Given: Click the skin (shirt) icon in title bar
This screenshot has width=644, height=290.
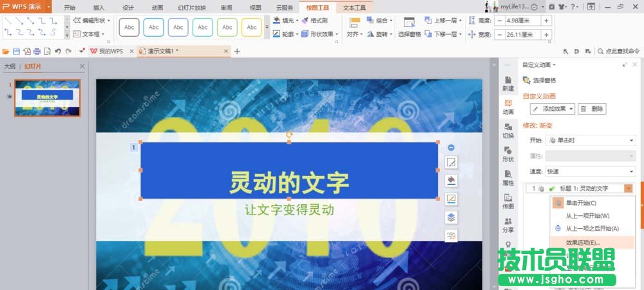Looking at the screenshot, I should 562,6.
